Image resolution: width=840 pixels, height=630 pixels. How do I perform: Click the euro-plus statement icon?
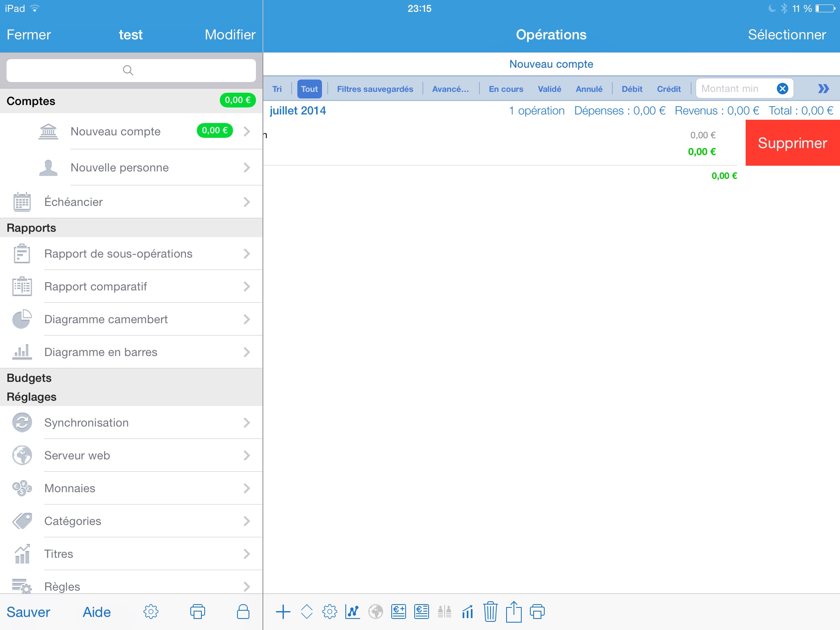click(x=398, y=612)
